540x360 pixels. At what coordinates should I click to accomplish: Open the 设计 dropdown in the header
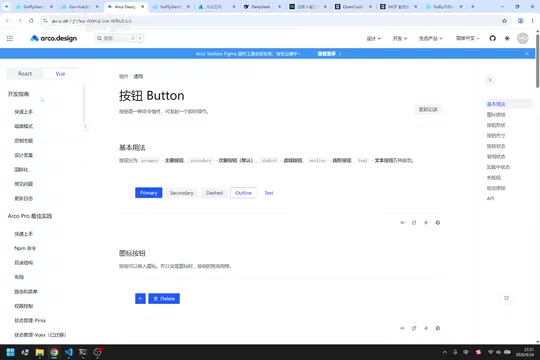[374, 38]
